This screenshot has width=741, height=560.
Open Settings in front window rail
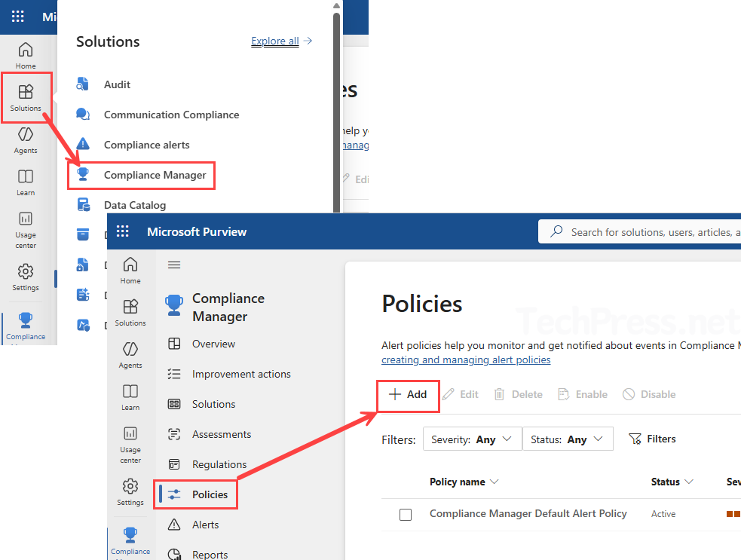130,492
